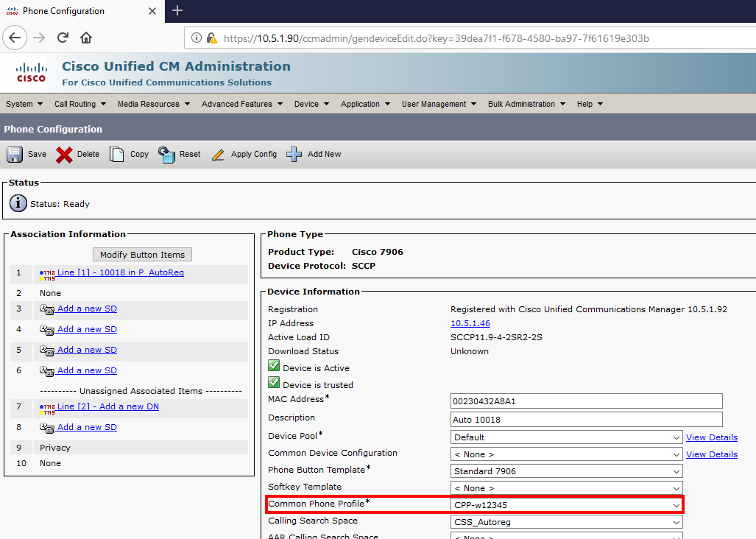This screenshot has height=539, width=756.
Task: Click Add a new SD link in row 6
Action: coord(88,370)
